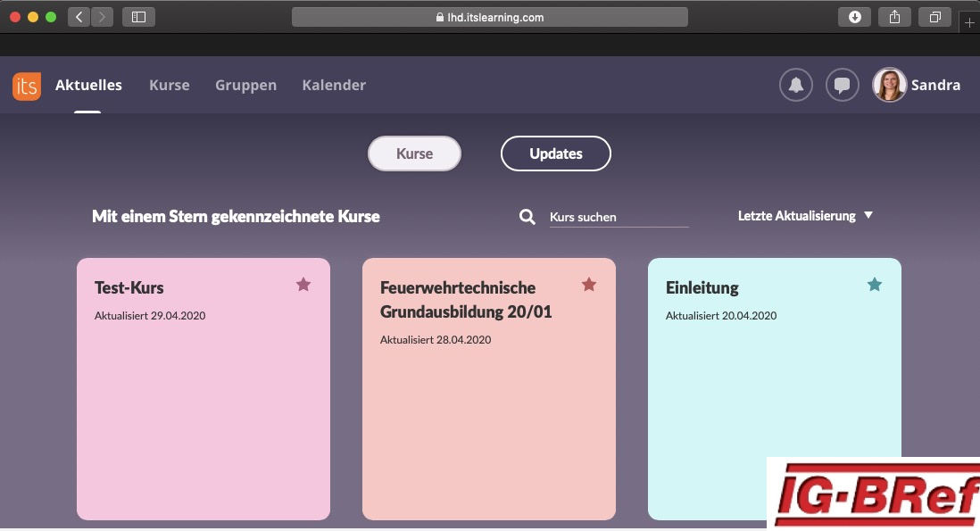The height and width of the screenshot is (531, 980).
Task: Click 'Mit einem Stern gekennzeichnete Kurse' heading
Action: tap(236, 217)
